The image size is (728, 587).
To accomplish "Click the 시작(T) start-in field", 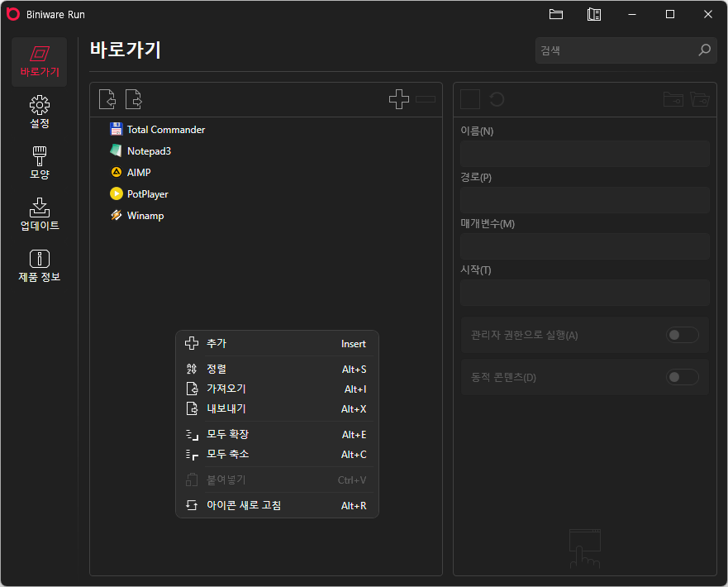I will (x=584, y=293).
